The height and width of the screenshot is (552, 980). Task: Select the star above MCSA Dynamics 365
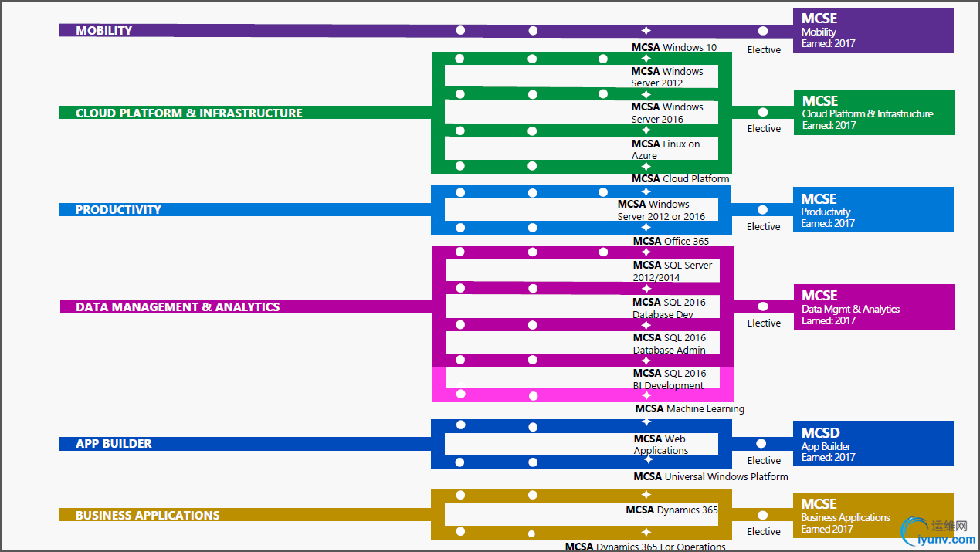coord(646,496)
